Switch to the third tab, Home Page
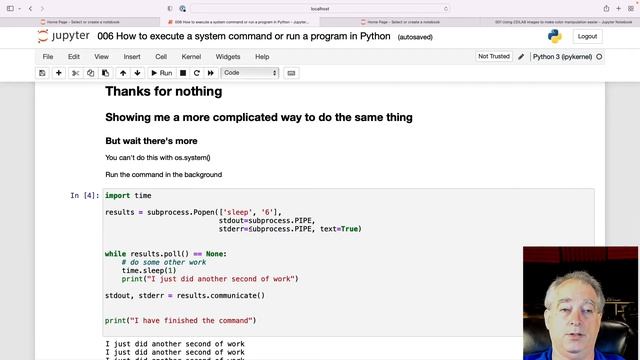 coord(400,22)
